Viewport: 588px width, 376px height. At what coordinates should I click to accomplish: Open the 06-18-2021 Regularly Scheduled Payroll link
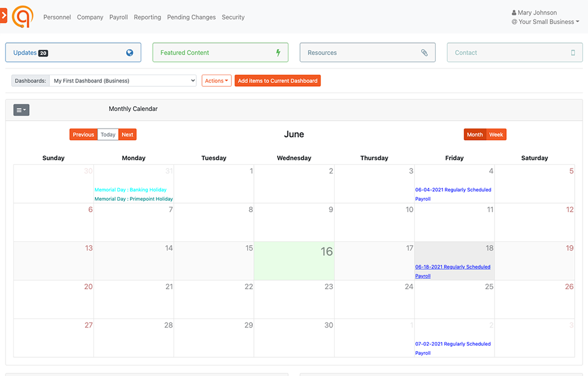click(452, 267)
